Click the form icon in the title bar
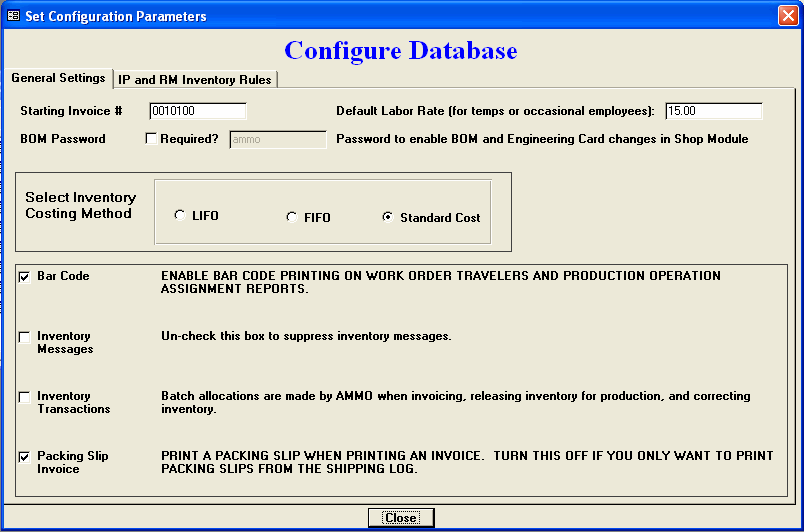The image size is (804, 532). pyautogui.click(x=13, y=16)
